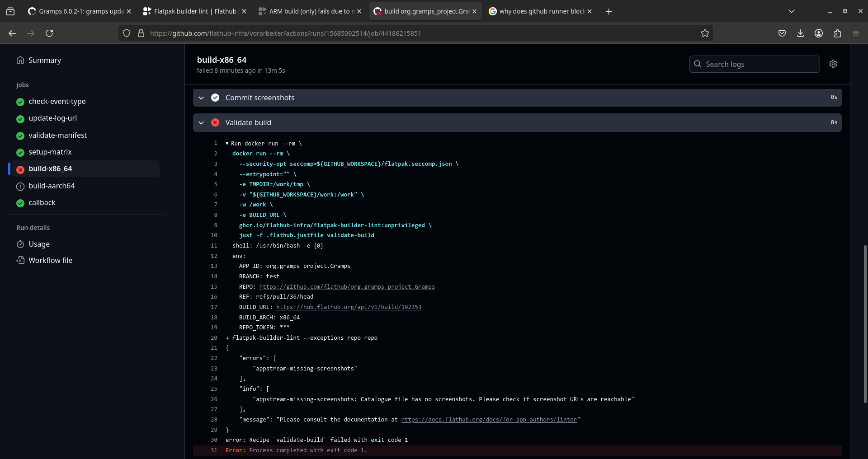Viewport: 868px width, 459px height.
Task: Click the build-x86_64 heading
Action: tap(222, 60)
